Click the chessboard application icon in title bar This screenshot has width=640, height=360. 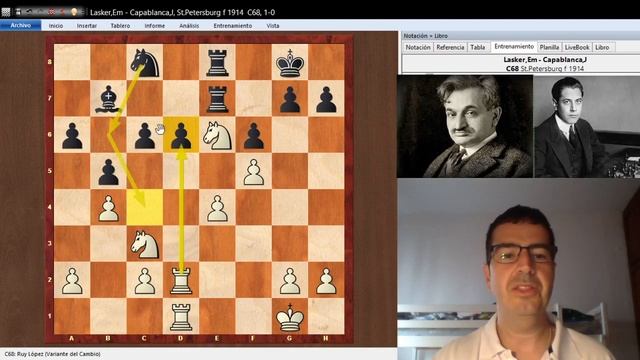(6, 12)
